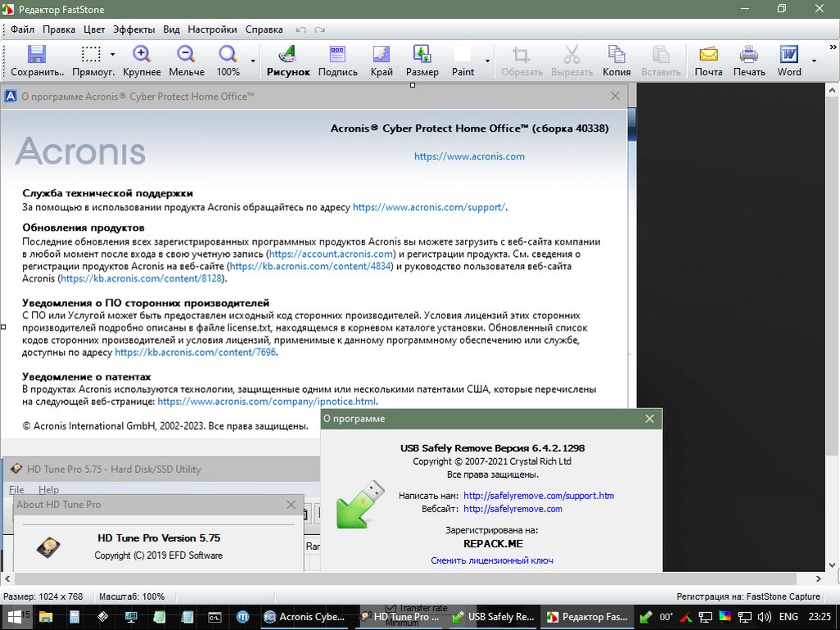Viewport: 840px width, 630px height.
Task: Switch to USB Safely Remove taskbar button
Action: (x=493, y=617)
